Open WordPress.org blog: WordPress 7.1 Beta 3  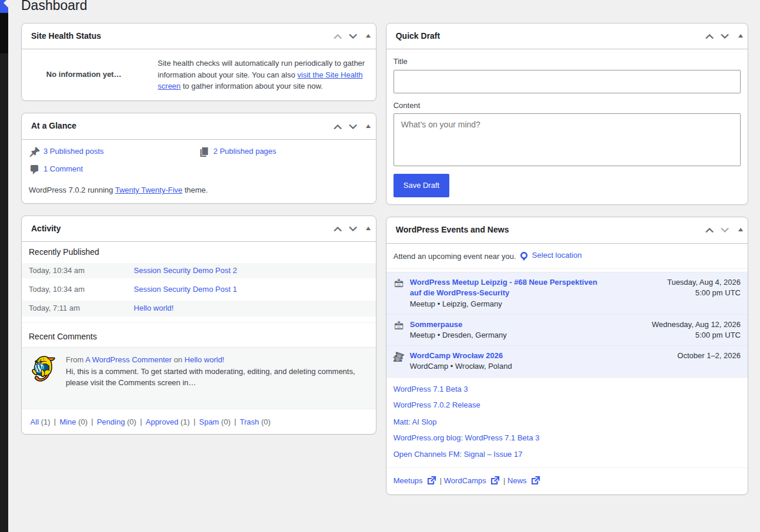[x=466, y=437]
